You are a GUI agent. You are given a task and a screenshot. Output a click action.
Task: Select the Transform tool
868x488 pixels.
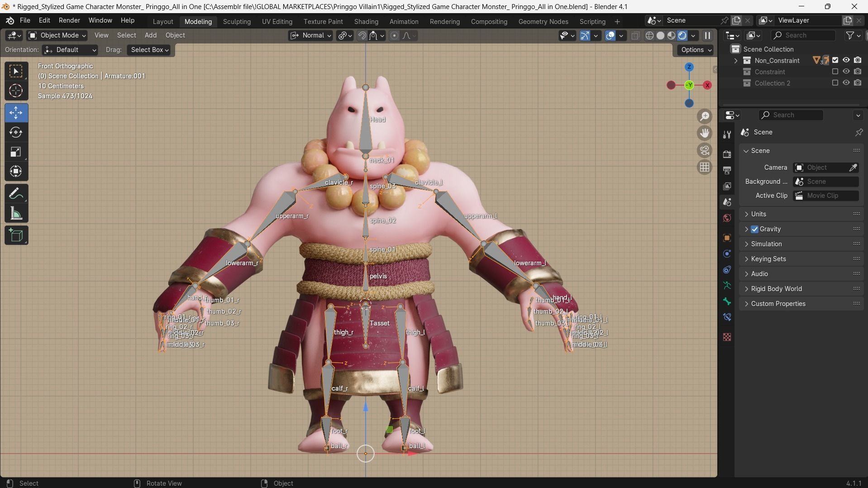[16, 171]
